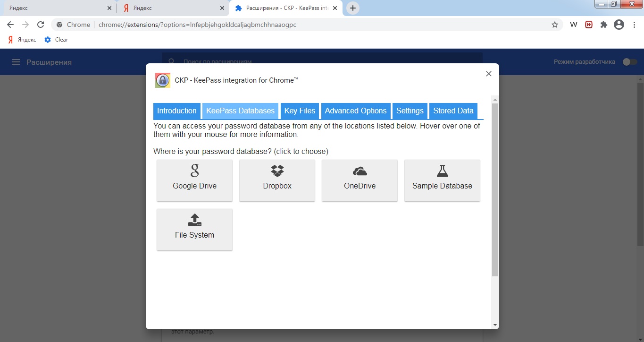Open the Key Files tab
644x342 pixels.
tap(300, 111)
